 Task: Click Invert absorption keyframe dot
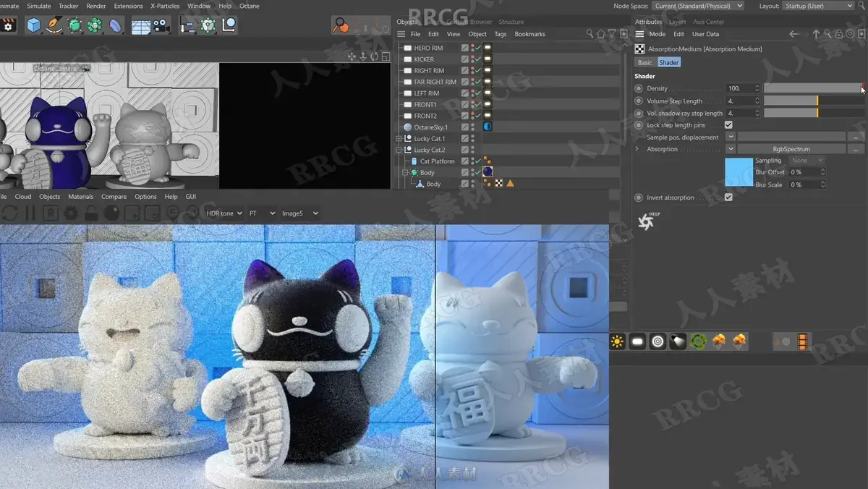639,197
